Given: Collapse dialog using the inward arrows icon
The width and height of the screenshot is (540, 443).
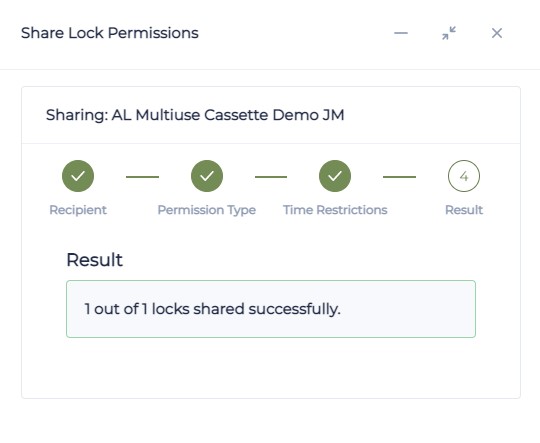Looking at the screenshot, I should pos(449,33).
